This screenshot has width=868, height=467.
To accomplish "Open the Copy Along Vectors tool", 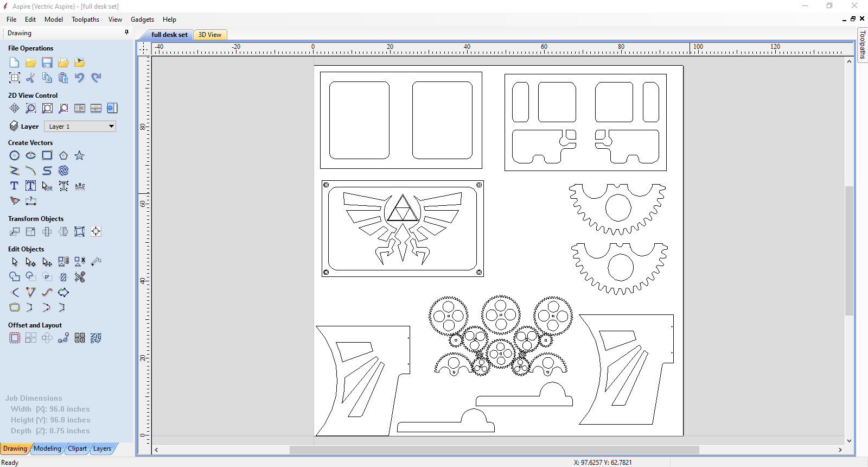I will click(63, 338).
